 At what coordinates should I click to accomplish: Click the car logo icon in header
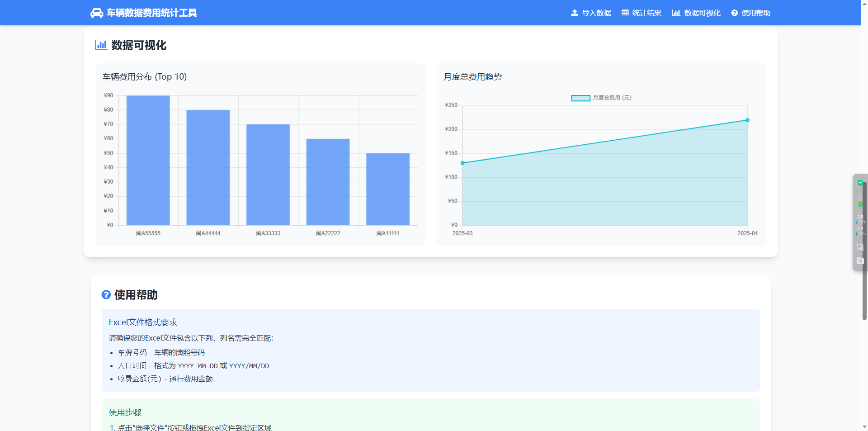[97, 13]
